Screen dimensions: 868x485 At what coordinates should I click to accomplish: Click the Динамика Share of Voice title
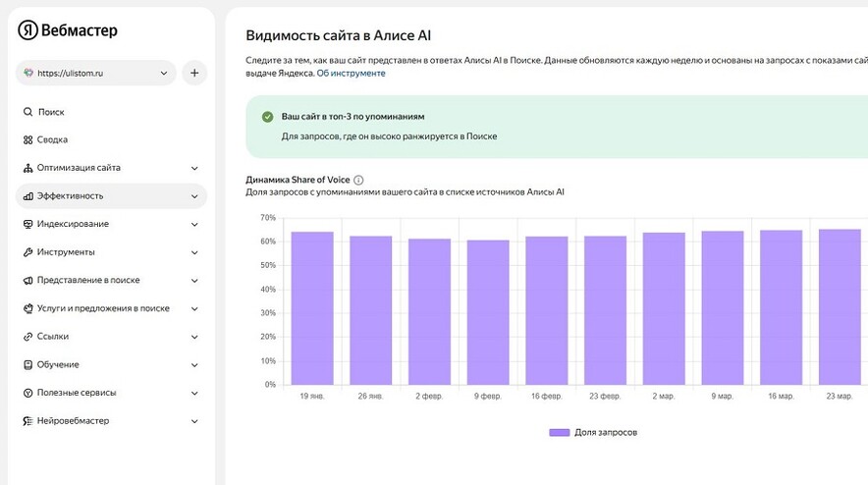click(298, 180)
